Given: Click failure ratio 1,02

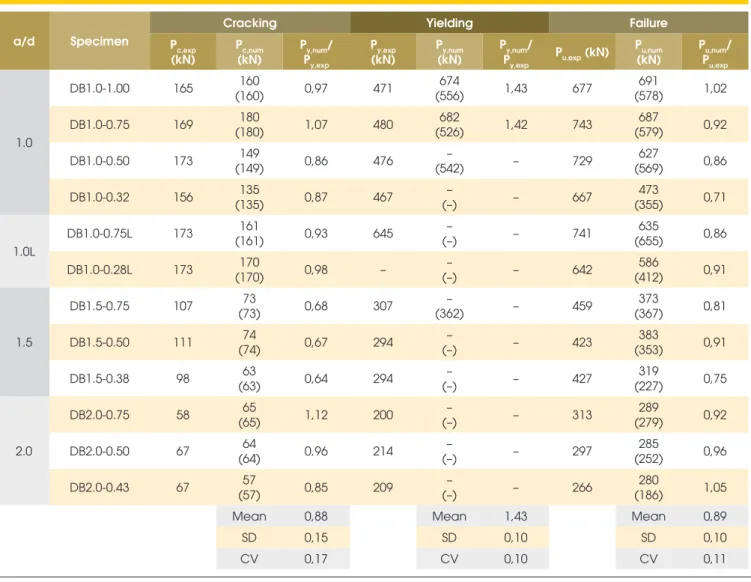Looking at the screenshot, I should (x=715, y=88).
